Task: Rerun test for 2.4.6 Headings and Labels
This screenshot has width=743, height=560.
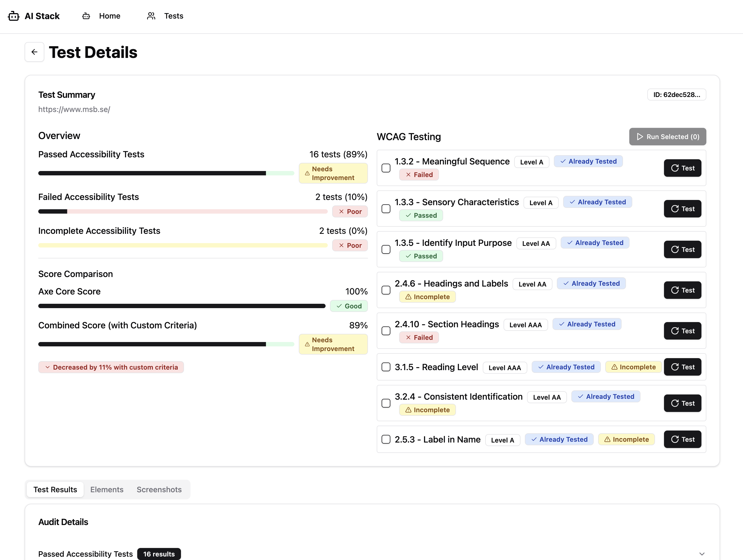Action: pos(682,290)
